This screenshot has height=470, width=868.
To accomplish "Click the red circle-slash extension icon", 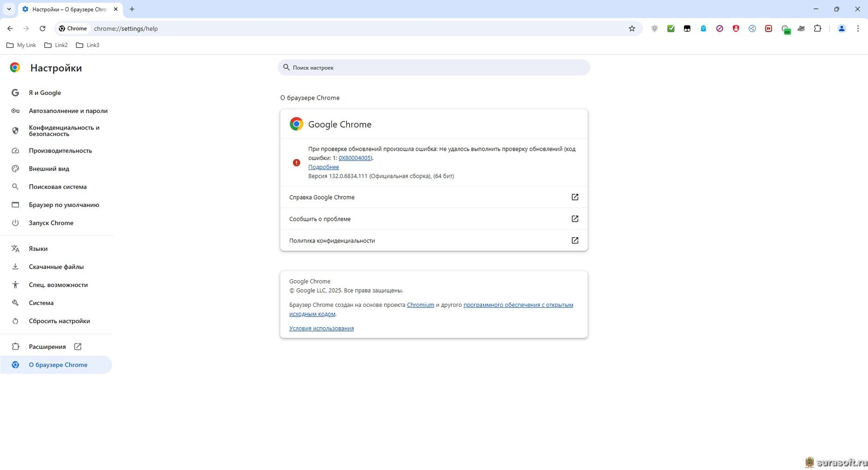I will pos(720,29).
